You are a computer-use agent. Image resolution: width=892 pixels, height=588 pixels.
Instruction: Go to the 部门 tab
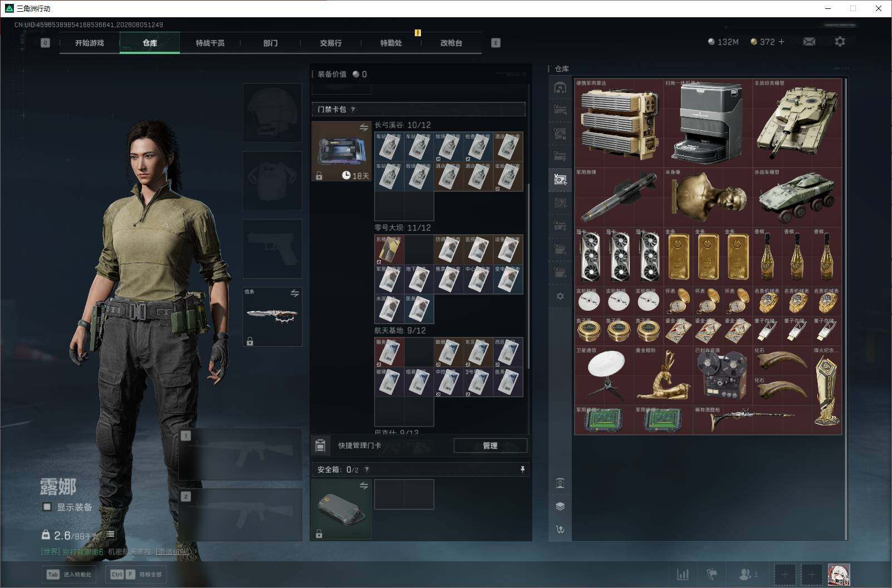click(x=271, y=43)
